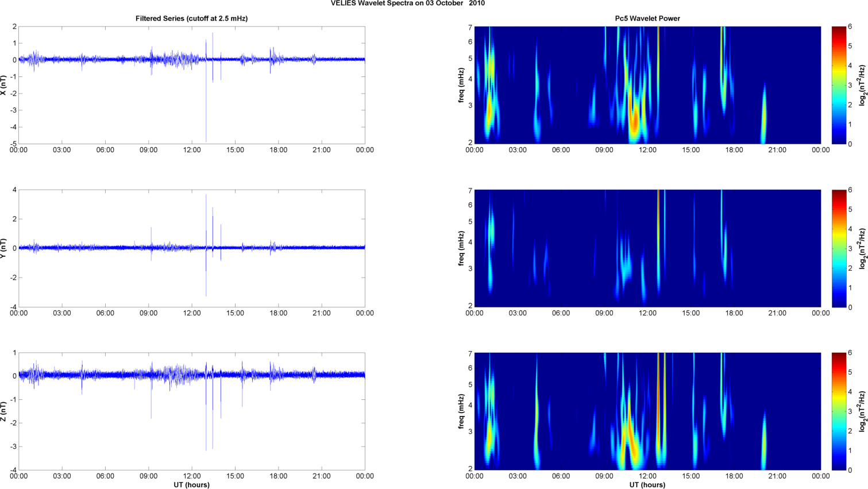The height and width of the screenshot is (489, 868).
Task: Select the X component filtered series plot
Action: point(192,85)
